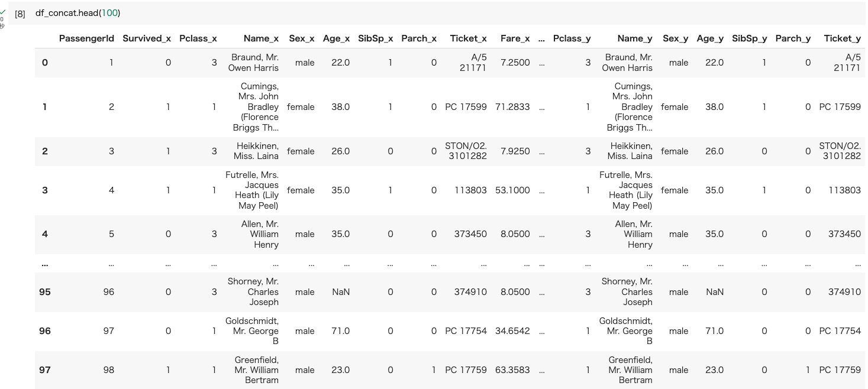Click the Ticket_y column header
The height and width of the screenshot is (389, 868).
click(x=842, y=38)
